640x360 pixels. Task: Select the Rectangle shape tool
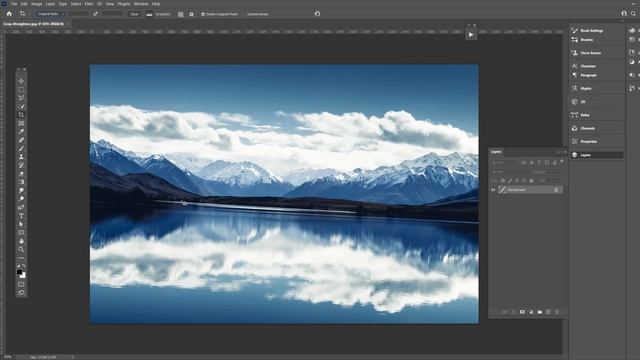click(21, 233)
